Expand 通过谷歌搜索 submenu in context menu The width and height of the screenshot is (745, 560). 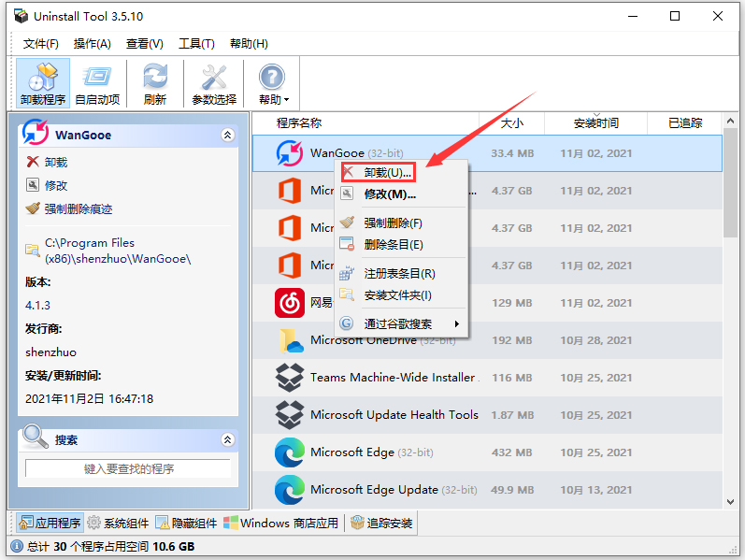click(x=402, y=323)
